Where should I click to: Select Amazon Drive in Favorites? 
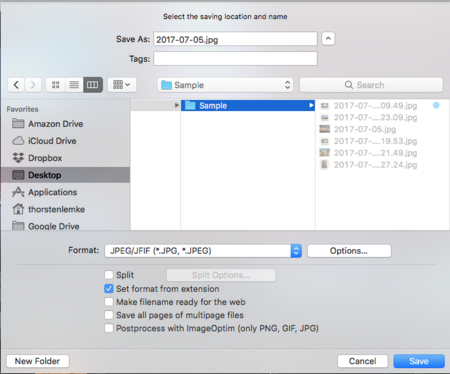[65, 124]
